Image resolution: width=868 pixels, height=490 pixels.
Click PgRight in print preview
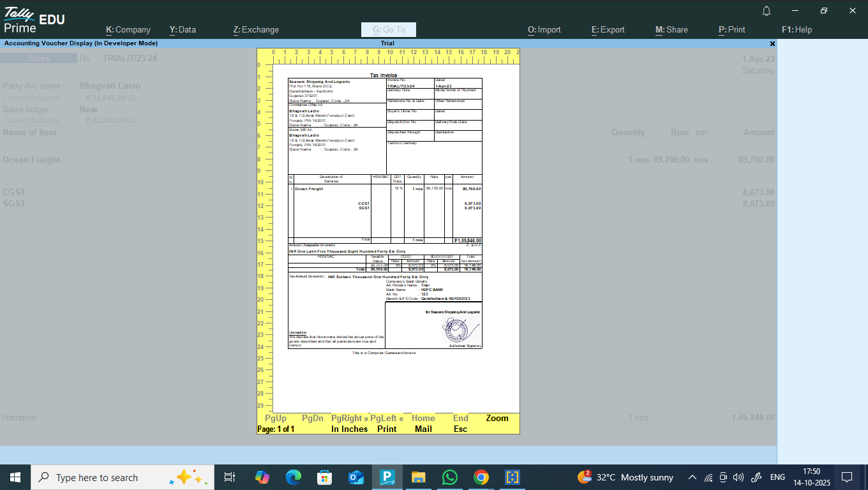pyautogui.click(x=349, y=419)
